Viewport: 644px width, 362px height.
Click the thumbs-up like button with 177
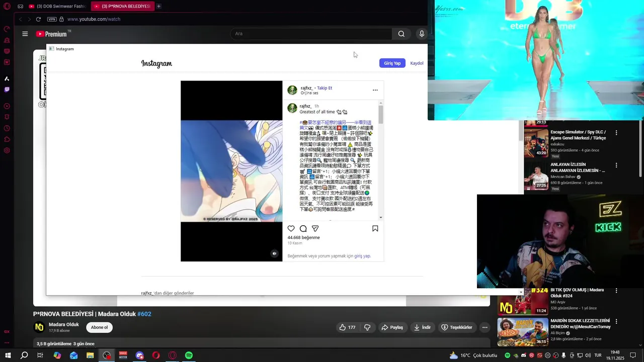(x=347, y=327)
